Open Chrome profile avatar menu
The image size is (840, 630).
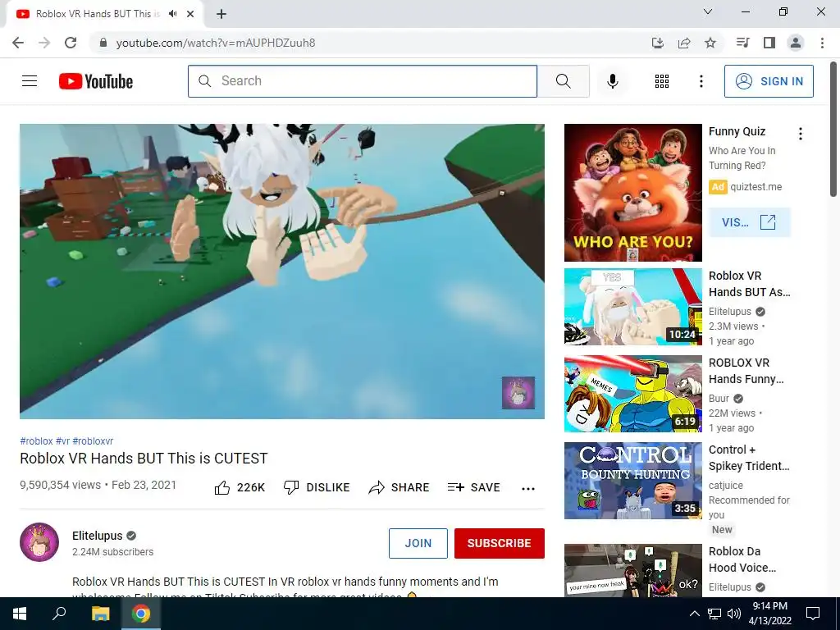click(796, 43)
